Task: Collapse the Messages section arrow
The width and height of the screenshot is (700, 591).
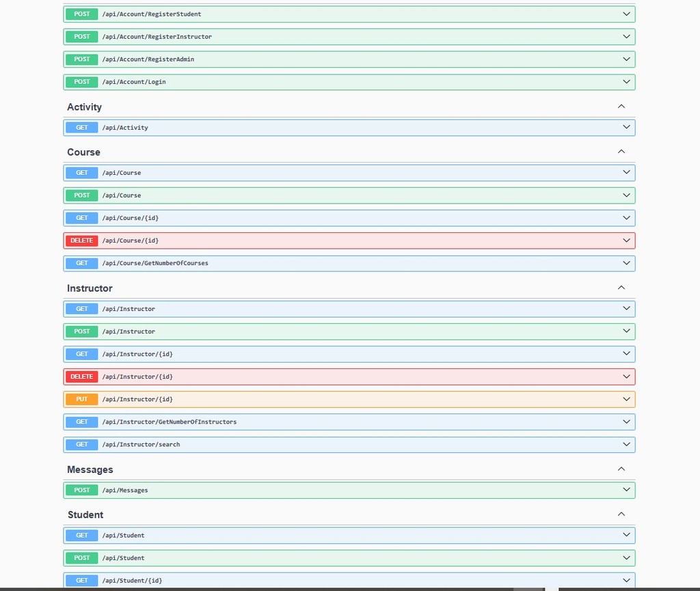Action: coord(621,469)
